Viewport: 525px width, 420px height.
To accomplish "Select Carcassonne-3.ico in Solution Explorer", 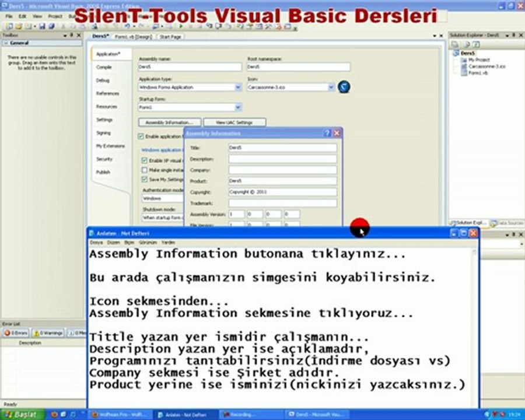I will pos(487,66).
